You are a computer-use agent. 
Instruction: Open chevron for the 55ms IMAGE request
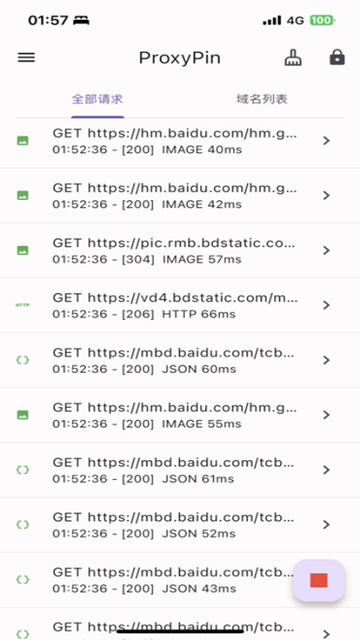(x=326, y=415)
